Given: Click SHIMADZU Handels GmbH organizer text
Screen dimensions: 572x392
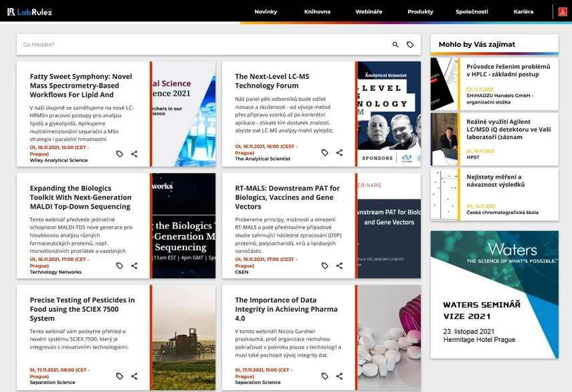Looking at the screenshot, I should (500, 98).
